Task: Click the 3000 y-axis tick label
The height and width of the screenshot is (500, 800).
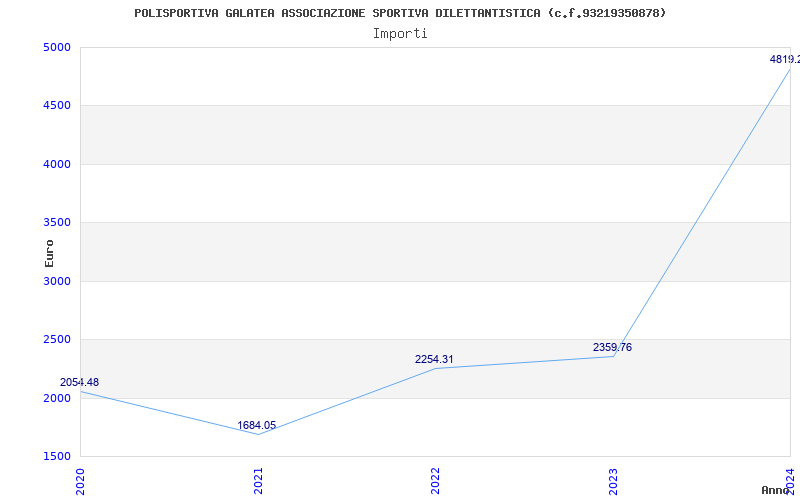Action: click(57, 281)
